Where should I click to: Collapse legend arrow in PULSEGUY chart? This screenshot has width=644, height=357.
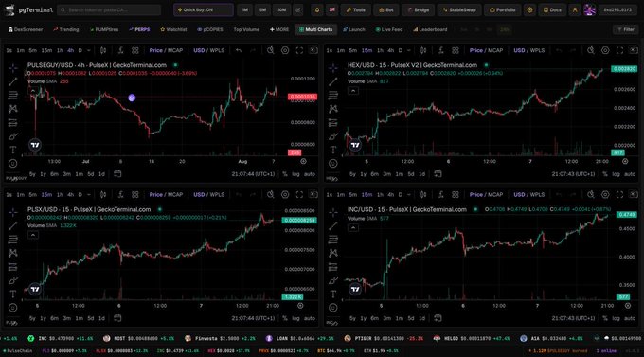tap(33, 91)
